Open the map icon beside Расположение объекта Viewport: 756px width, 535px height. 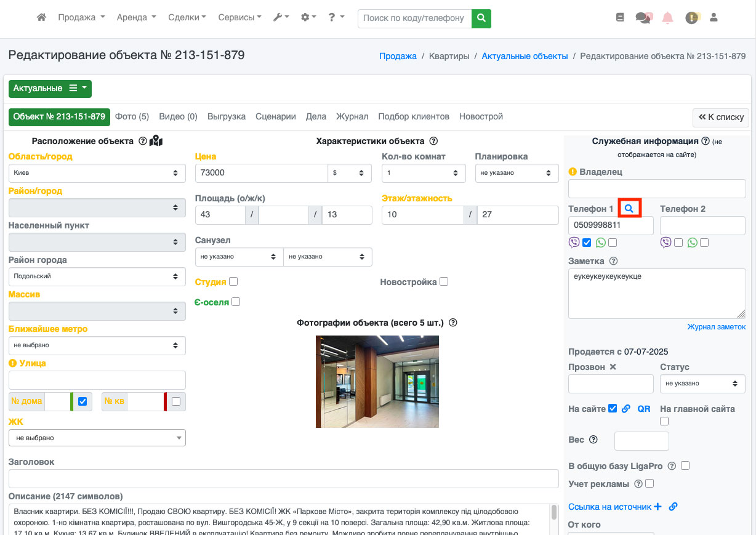(x=156, y=141)
